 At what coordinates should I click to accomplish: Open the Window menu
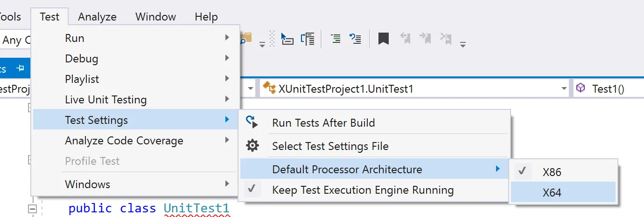pyautogui.click(x=155, y=17)
